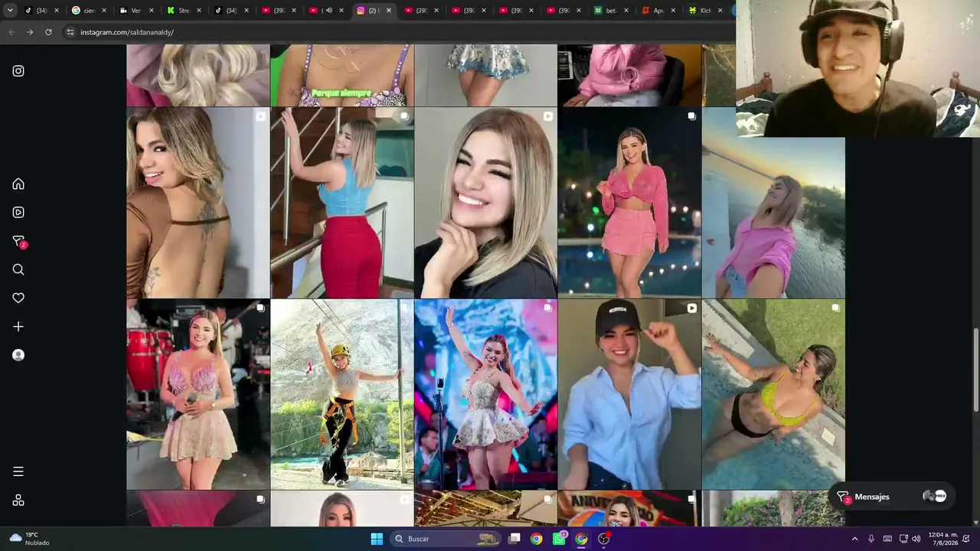Click the microphone icon in the system tray
The image size is (980, 551).
coord(871,539)
